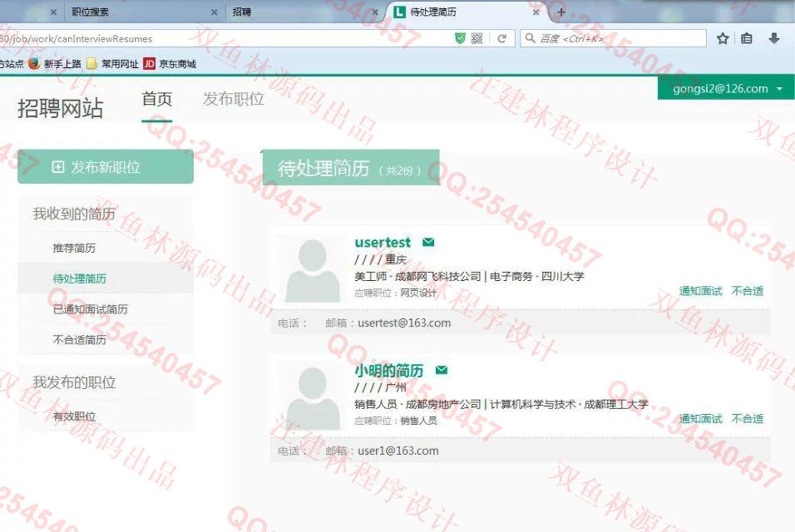Click 应聘职位：销售人员 text
This screenshot has height=532, width=795.
pyautogui.click(x=395, y=421)
